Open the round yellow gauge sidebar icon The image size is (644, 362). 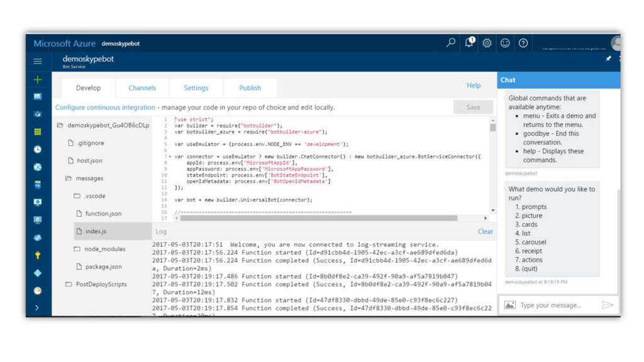pyautogui.click(x=38, y=290)
